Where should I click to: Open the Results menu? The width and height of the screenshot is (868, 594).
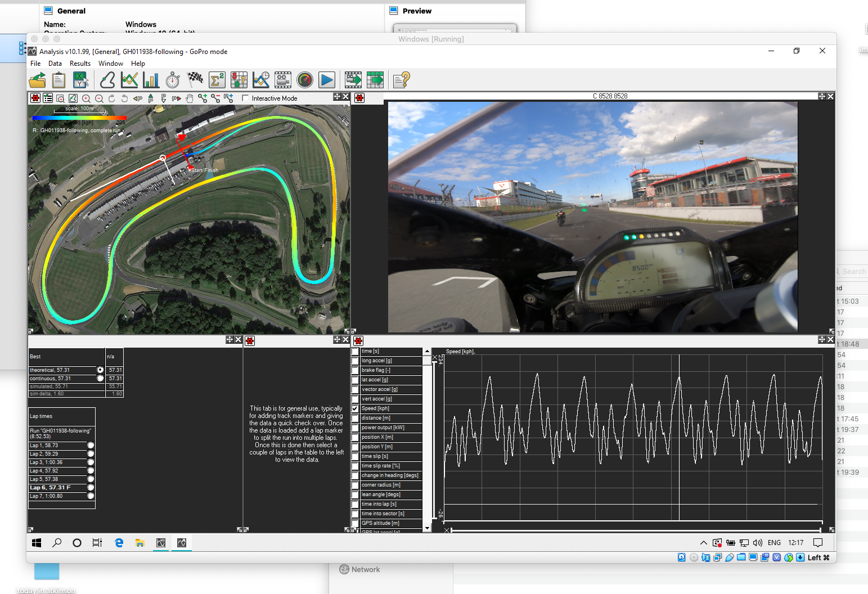80,63
